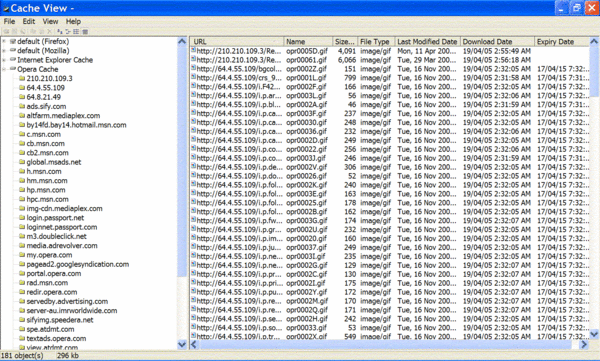The height and width of the screenshot is (361, 600).
Task: Select the m3.doubleclick.net folder
Action: coord(56,236)
